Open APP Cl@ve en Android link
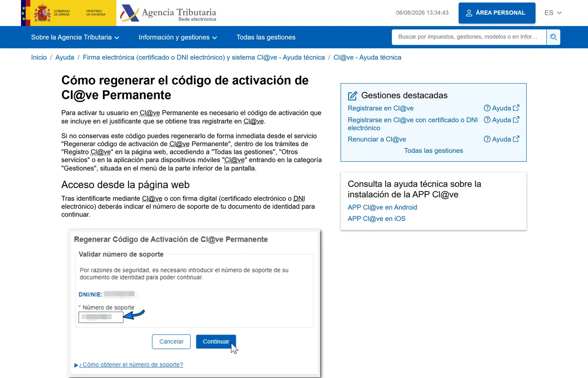588x378 pixels. point(382,207)
